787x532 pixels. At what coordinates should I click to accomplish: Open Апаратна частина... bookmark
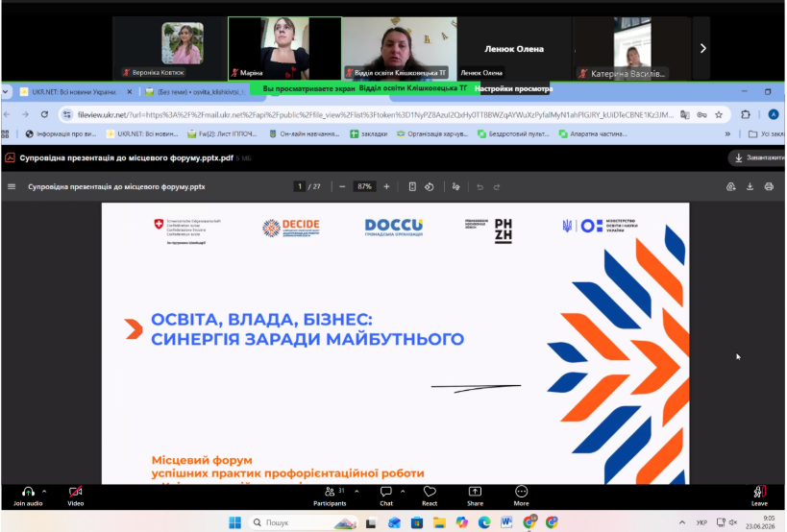593,133
